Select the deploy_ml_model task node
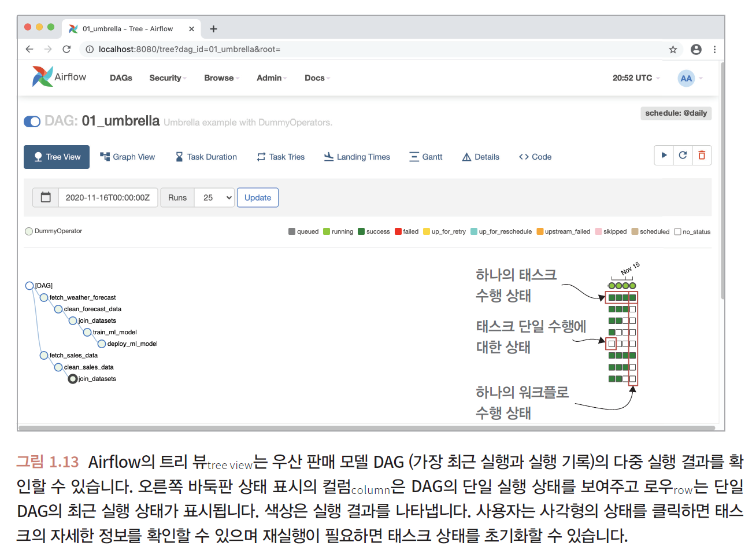Image resolution: width=756 pixels, height=557 pixels. tap(102, 344)
